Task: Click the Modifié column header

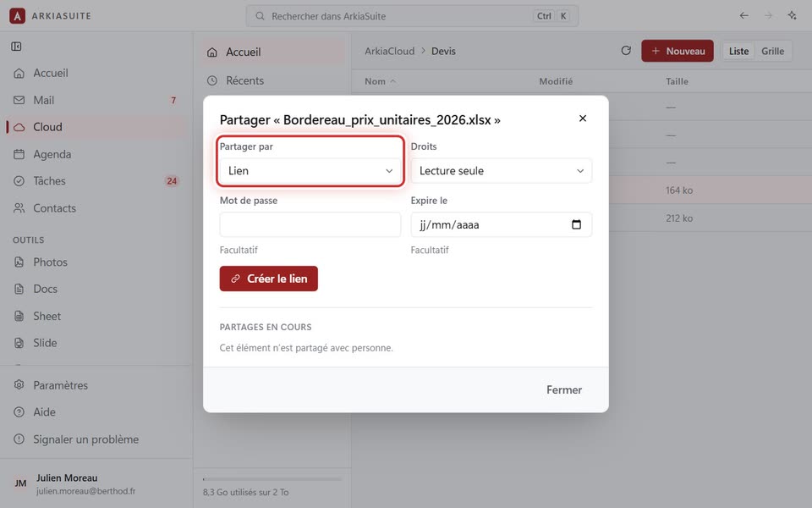Action: coord(556,81)
